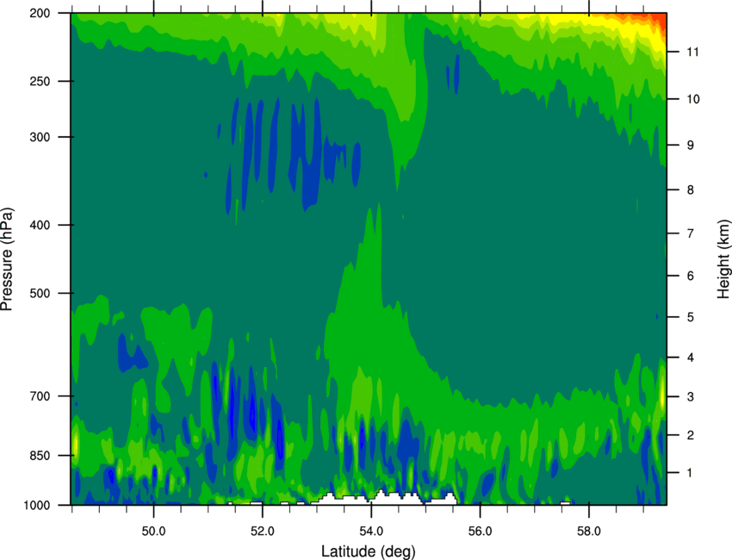732x560 pixels.
Task: Pick the 9 km height label
Action: [x=691, y=146]
